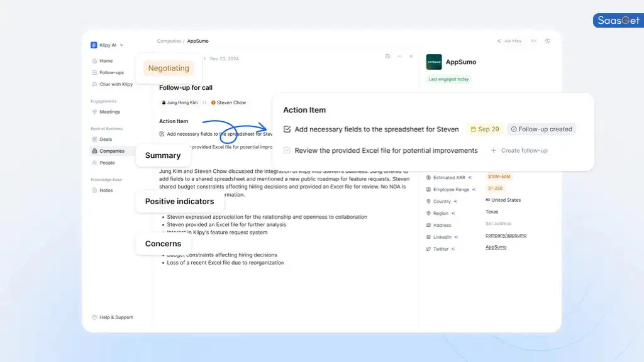
Task: Click the Home icon in sidebar
Action: pos(94,61)
